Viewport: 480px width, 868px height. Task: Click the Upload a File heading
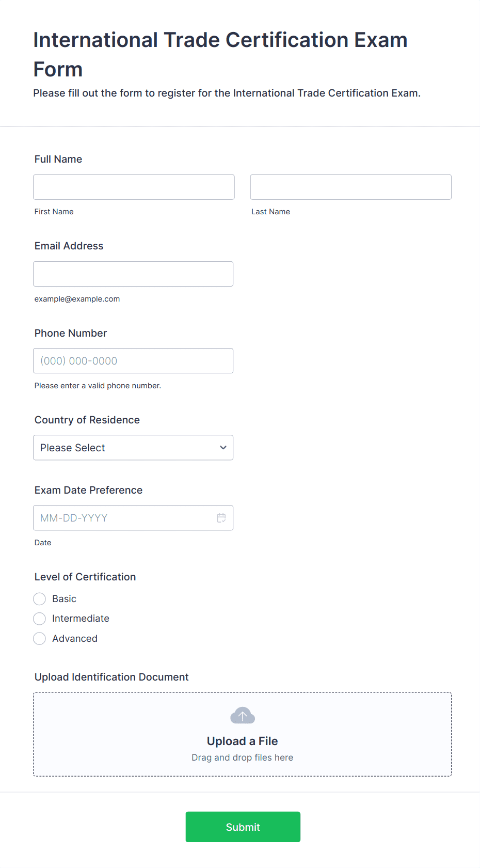point(243,741)
